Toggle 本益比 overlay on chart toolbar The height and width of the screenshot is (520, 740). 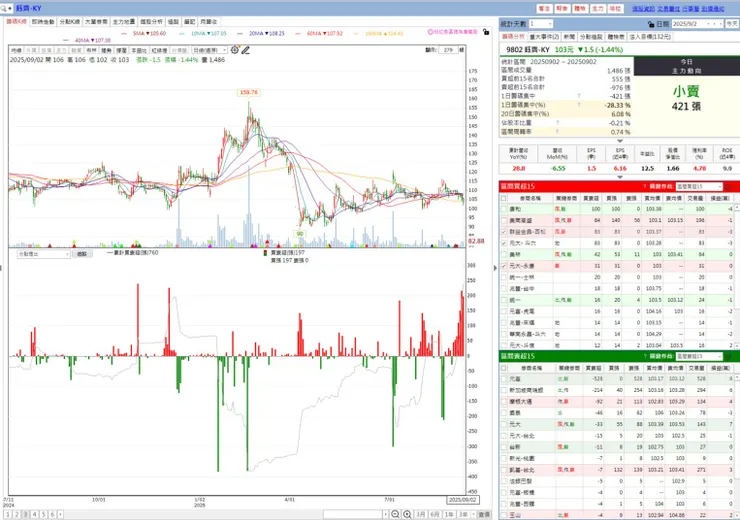coord(139,50)
